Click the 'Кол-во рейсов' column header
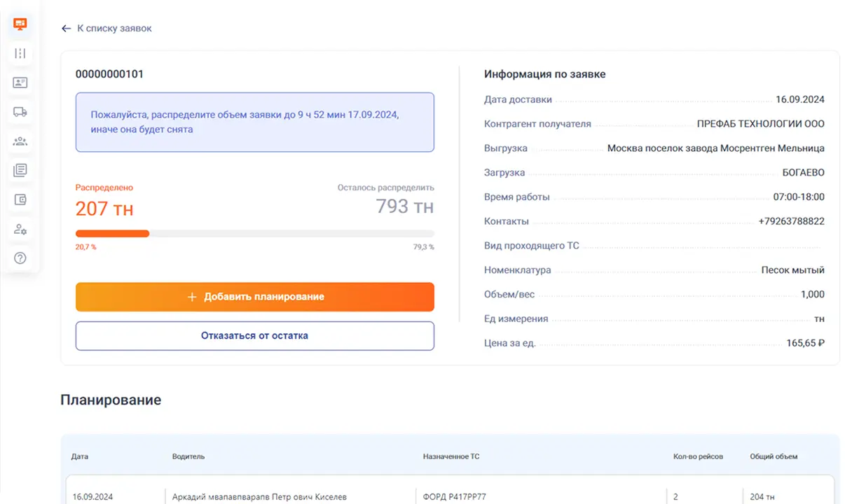The image size is (859, 504). 698,456
